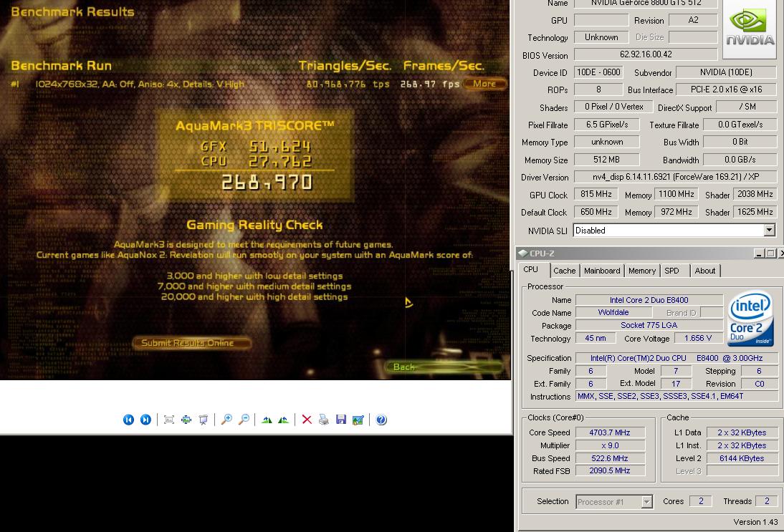Open the Cache tab
This screenshot has height=532, width=784.
(x=565, y=271)
